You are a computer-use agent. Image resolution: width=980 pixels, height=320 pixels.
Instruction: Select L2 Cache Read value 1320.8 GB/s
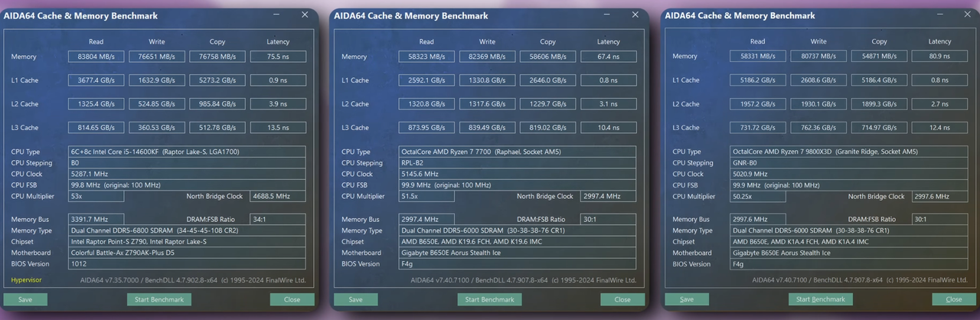click(426, 104)
